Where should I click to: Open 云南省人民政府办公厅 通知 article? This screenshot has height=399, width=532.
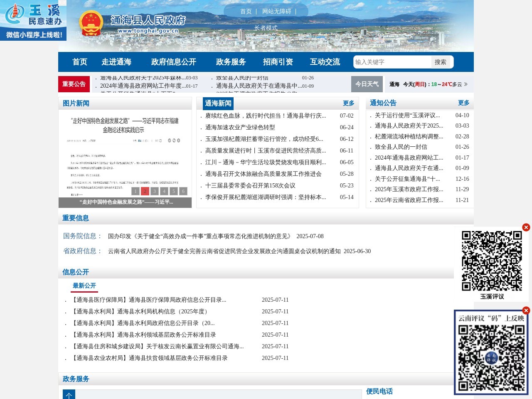224,251
